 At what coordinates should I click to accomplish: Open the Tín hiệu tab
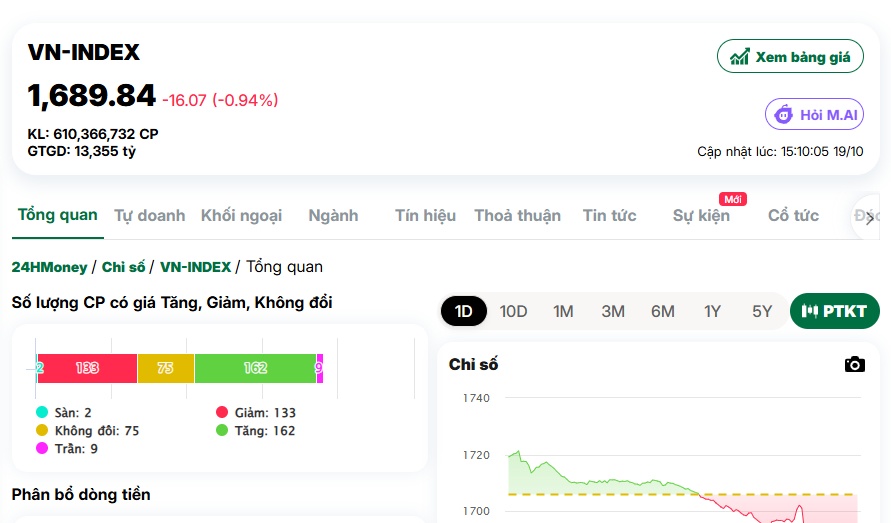tap(426, 215)
